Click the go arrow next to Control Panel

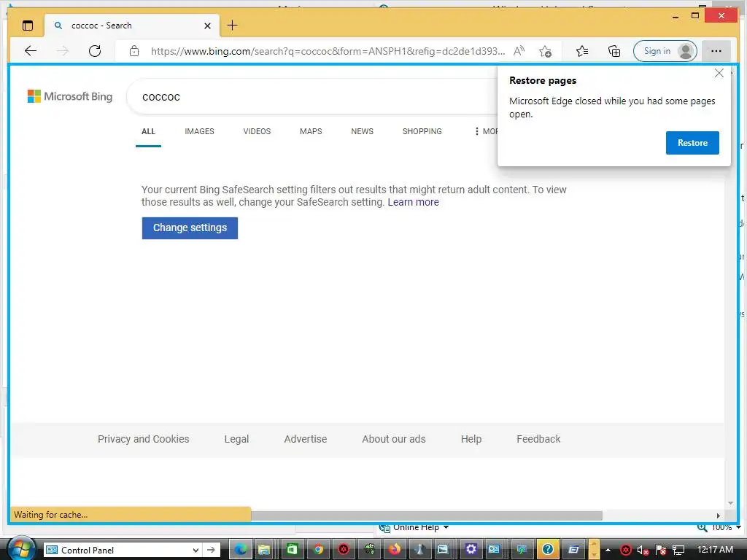[211, 550]
